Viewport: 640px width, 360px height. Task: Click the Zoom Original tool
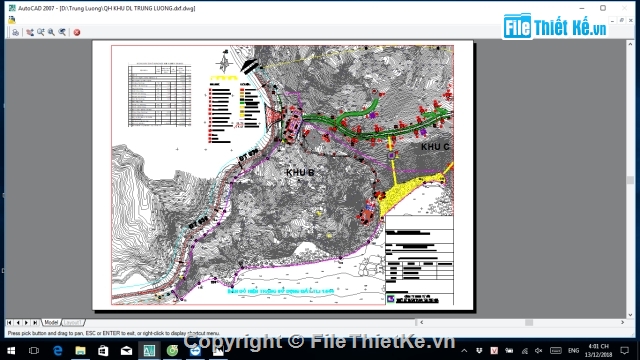click(62, 32)
